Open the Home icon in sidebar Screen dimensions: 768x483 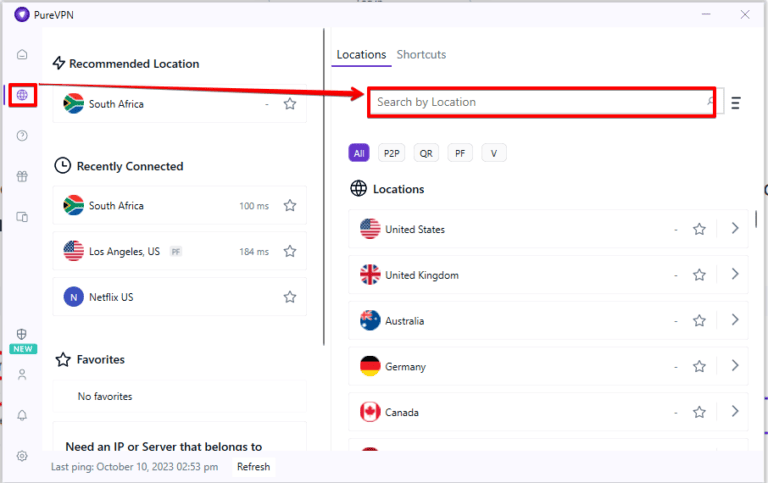pos(22,55)
